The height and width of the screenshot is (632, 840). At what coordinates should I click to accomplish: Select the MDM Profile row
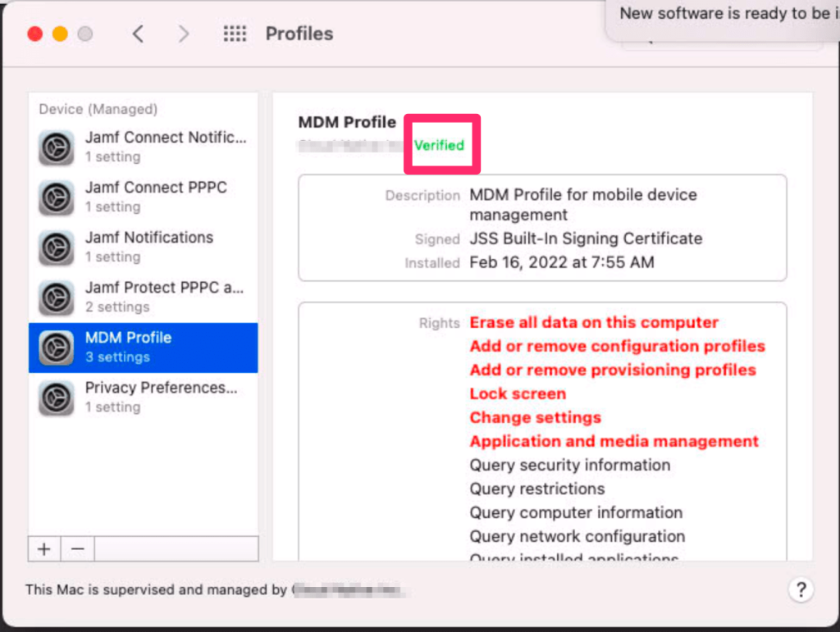click(x=143, y=348)
